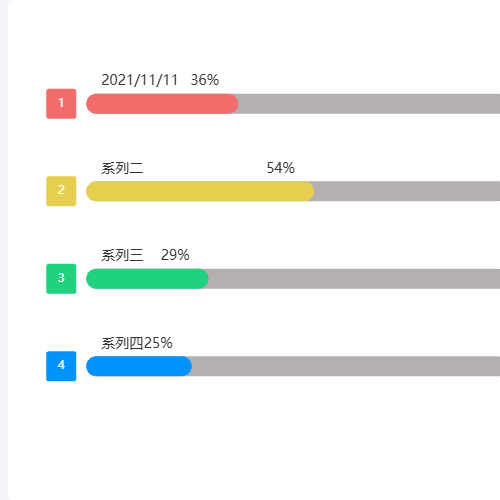Click the 54% percentage value
This screenshot has height=500, width=500.
pos(281,168)
